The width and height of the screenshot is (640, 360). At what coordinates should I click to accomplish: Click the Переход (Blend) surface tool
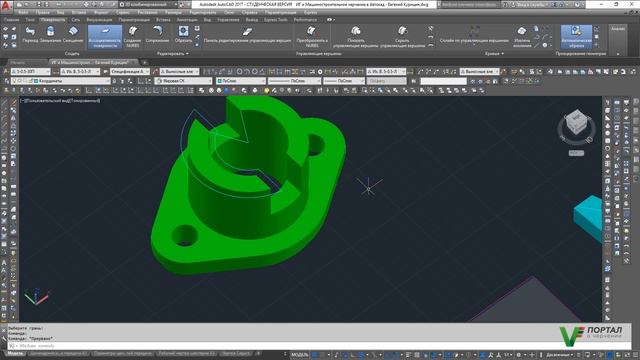click(x=30, y=35)
